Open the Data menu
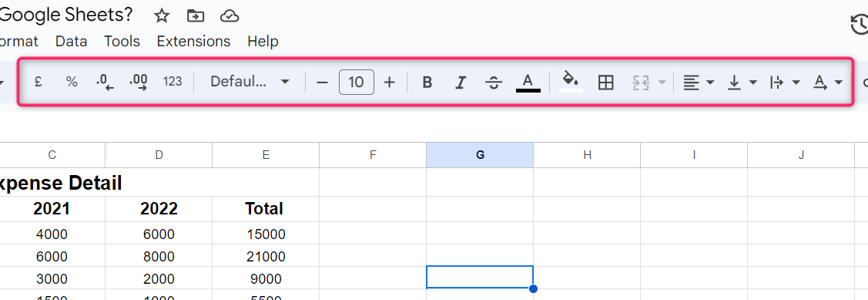The height and width of the screenshot is (300, 868). [x=72, y=41]
